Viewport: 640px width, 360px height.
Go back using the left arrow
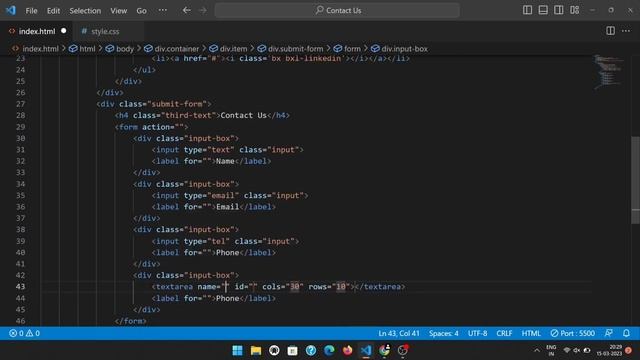pos(187,10)
